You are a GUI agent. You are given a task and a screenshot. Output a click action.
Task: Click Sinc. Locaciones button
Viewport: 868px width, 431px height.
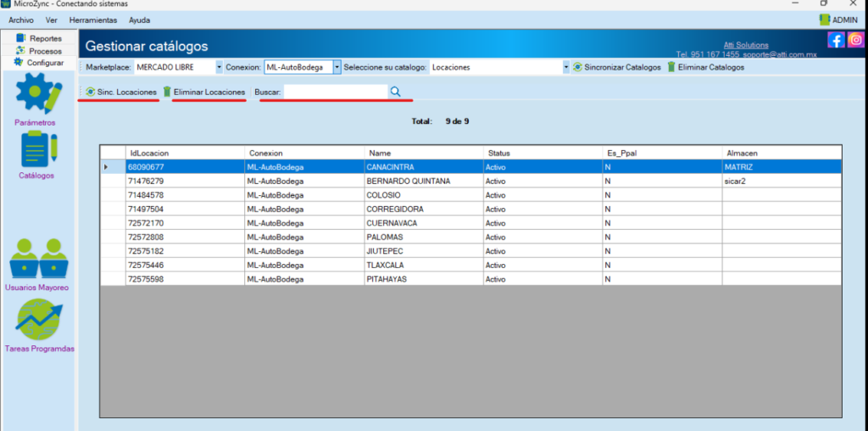coord(121,92)
